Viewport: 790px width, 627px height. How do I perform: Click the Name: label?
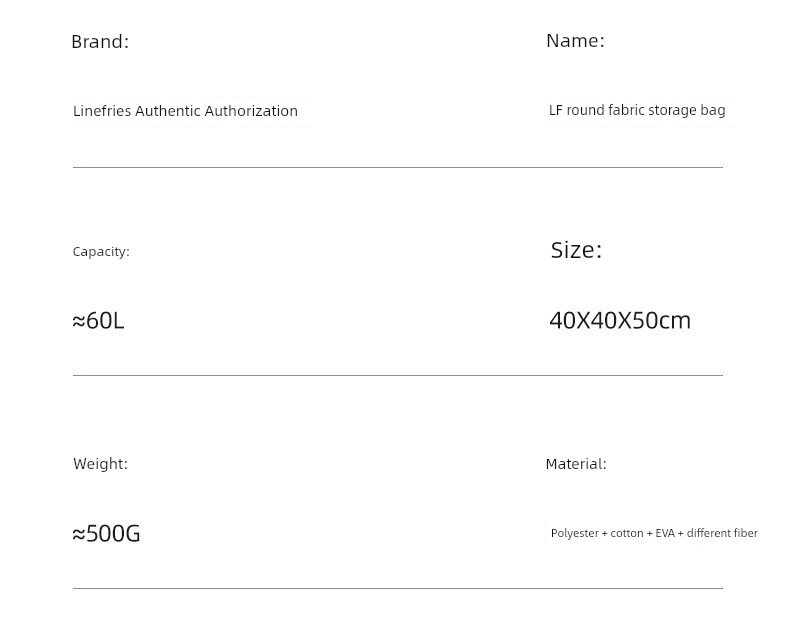(575, 40)
